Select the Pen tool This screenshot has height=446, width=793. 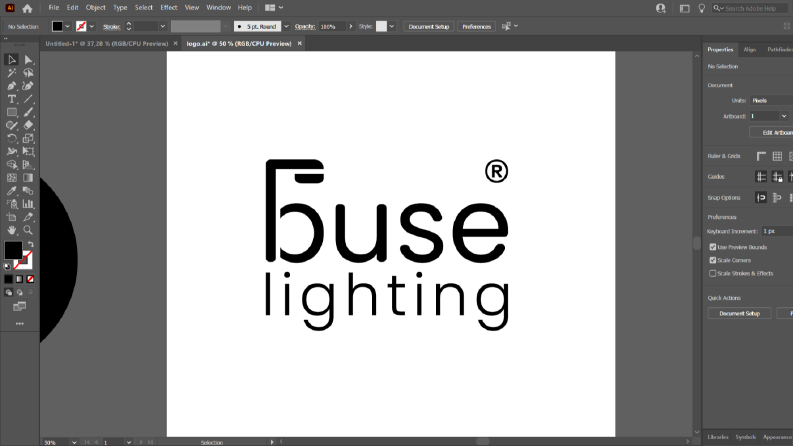pos(12,86)
